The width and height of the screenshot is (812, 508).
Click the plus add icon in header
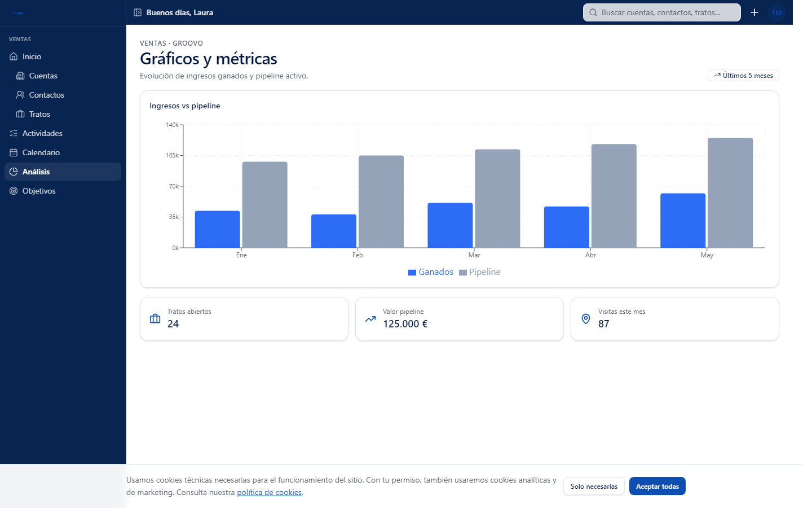tap(754, 12)
